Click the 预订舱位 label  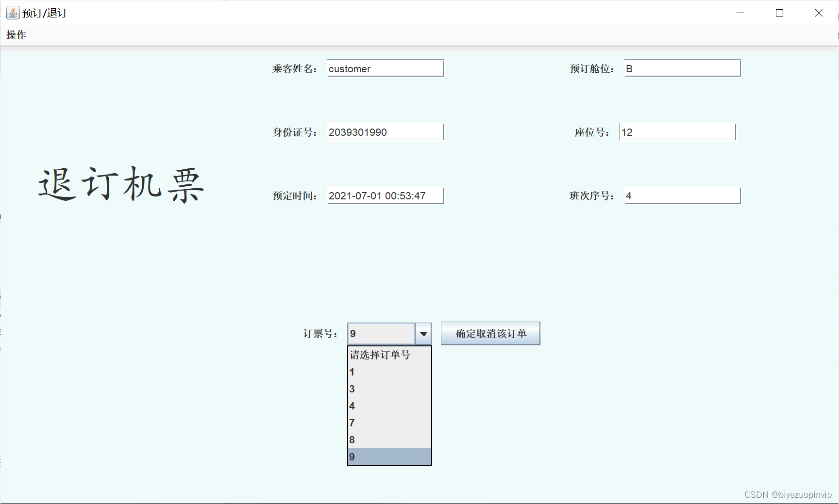click(591, 69)
